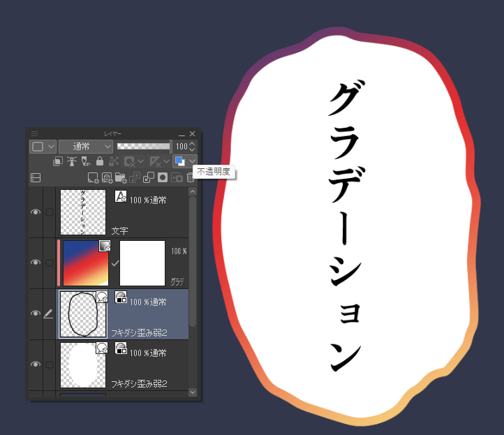The width and height of the screenshot is (504, 435).
Task: Click gradient icon on gradient layer thumbnail
Action: 105,246
